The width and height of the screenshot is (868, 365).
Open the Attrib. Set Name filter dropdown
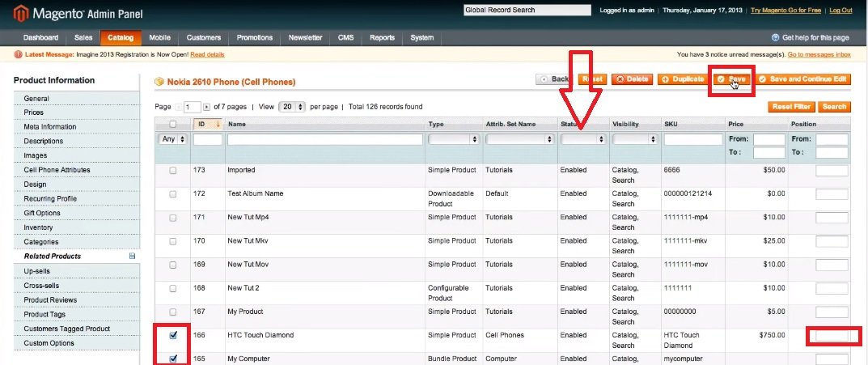click(x=519, y=139)
